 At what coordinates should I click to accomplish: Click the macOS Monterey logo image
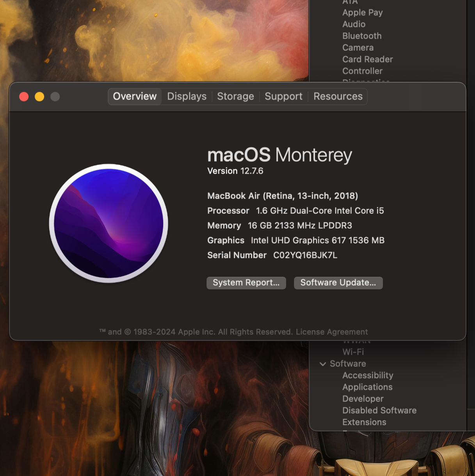tap(109, 224)
